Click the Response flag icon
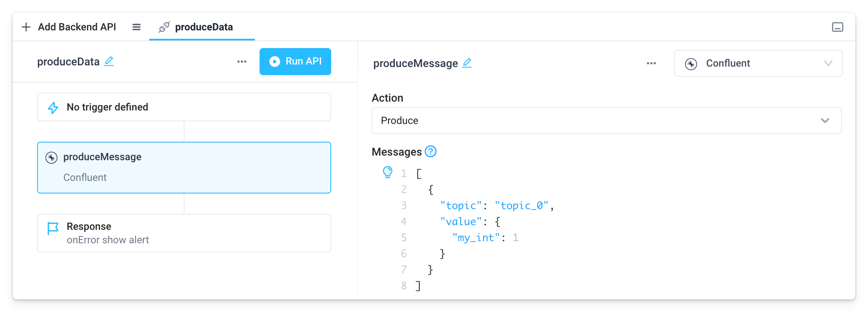This screenshot has width=868, height=312. tap(53, 228)
